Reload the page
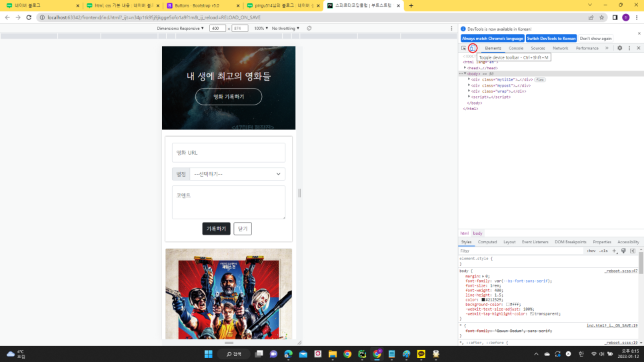This screenshot has height=362, width=644. point(29,18)
